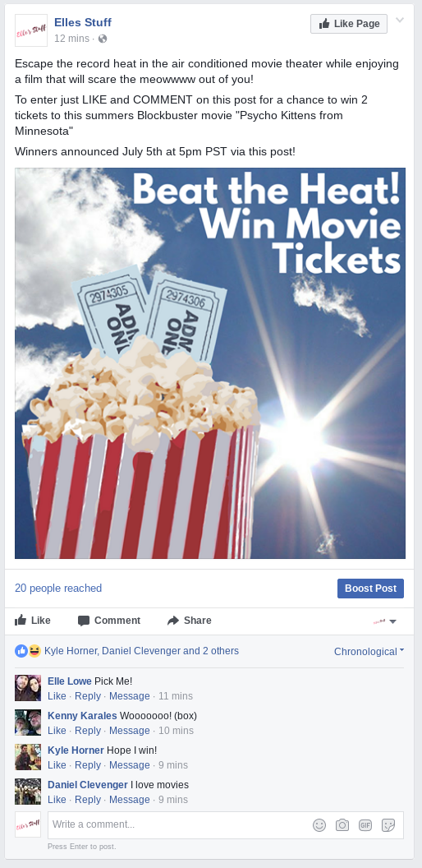The height and width of the screenshot is (868, 422).
Task: Open the Beat the Heat movie tickets image
Action: (x=210, y=363)
